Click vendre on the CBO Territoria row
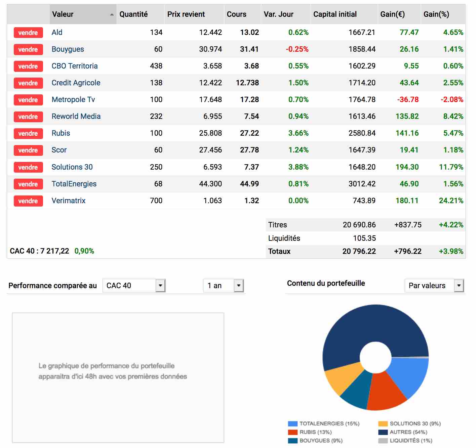Image resolution: width=476 pixels, height=448 pixels. pyautogui.click(x=28, y=66)
